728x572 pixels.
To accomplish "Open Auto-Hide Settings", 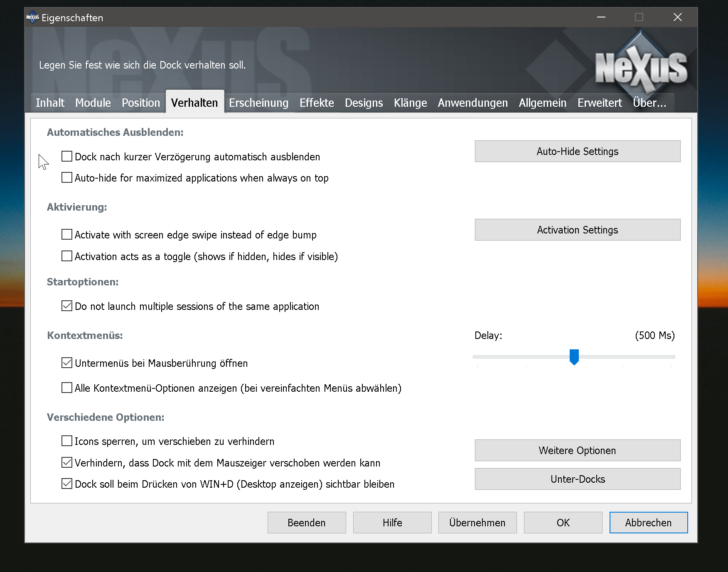I will tap(577, 151).
